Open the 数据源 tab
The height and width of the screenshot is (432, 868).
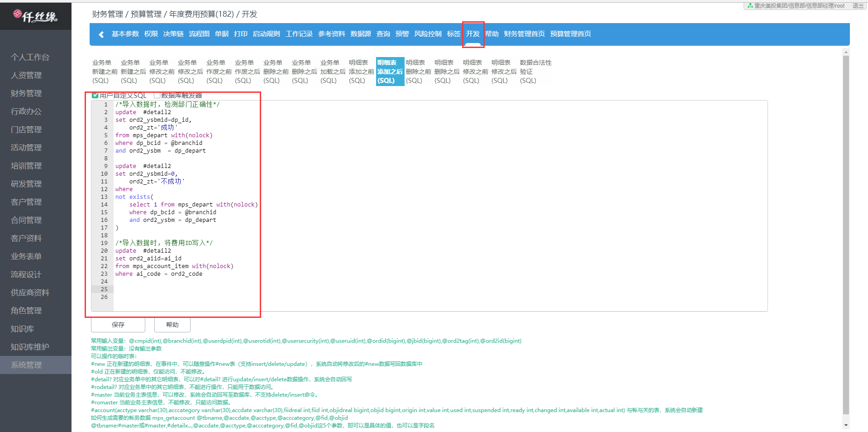pos(361,34)
